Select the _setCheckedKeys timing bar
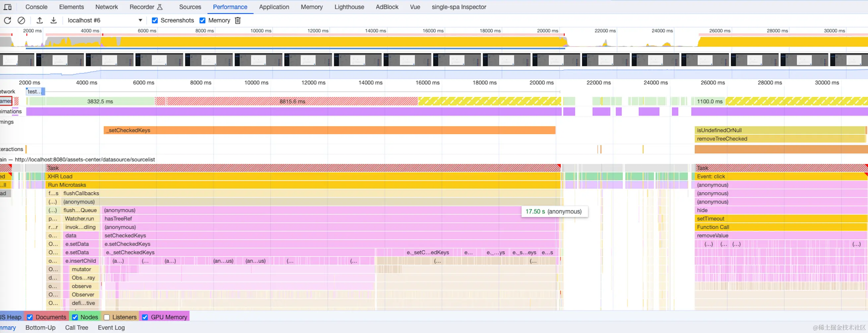Image resolution: width=868 pixels, height=333 pixels. coord(330,130)
